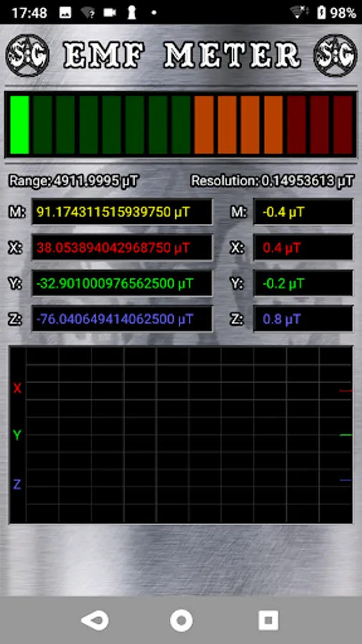Tap the Wi-Fi question mark status icon
The width and height of the screenshot is (362, 644).
(87, 13)
